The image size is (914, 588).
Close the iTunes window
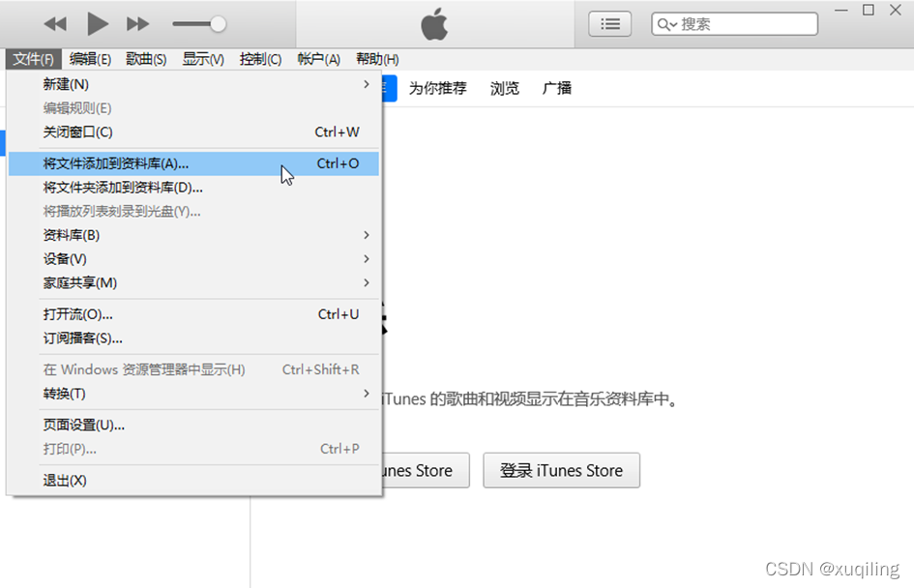click(x=896, y=11)
